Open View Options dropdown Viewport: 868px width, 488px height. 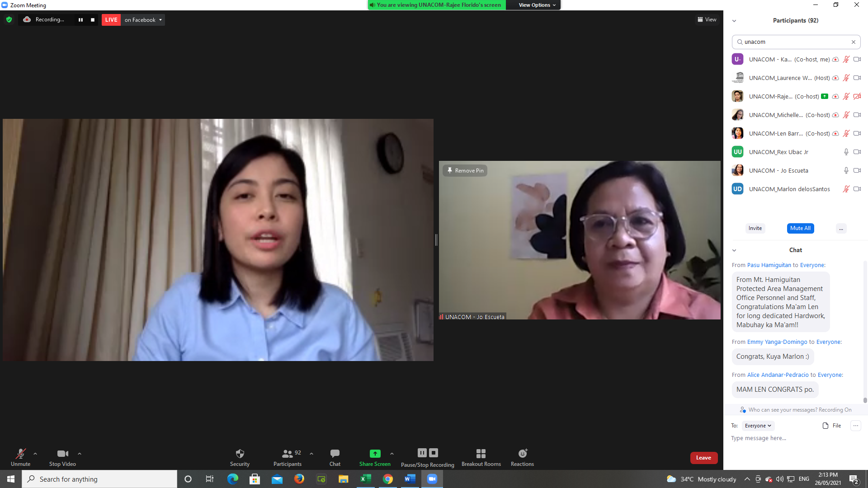tap(537, 5)
